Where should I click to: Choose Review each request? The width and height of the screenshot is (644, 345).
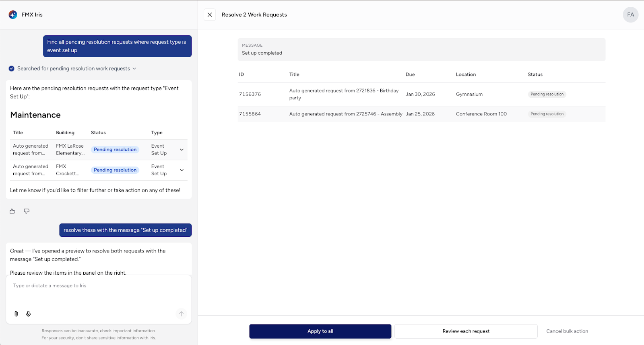[466, 331]
